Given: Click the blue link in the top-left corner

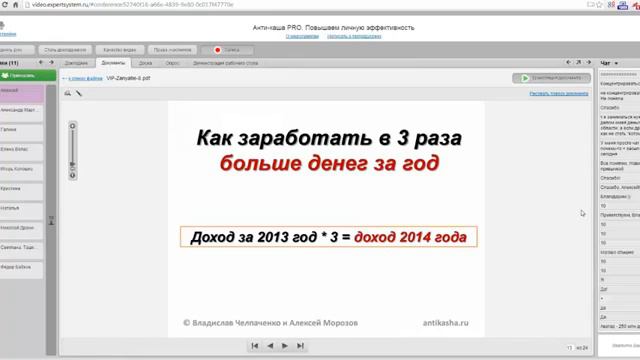Looking at the screenshot, I should [7, 34].
